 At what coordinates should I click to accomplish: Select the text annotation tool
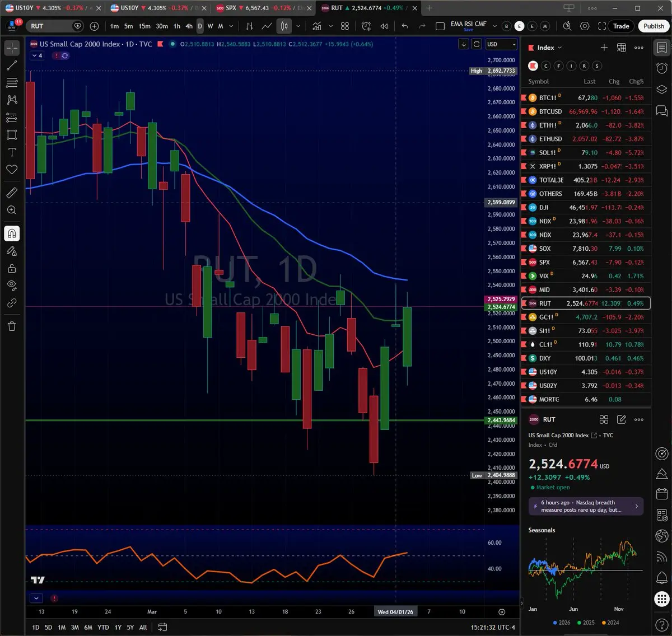(12, 152)
